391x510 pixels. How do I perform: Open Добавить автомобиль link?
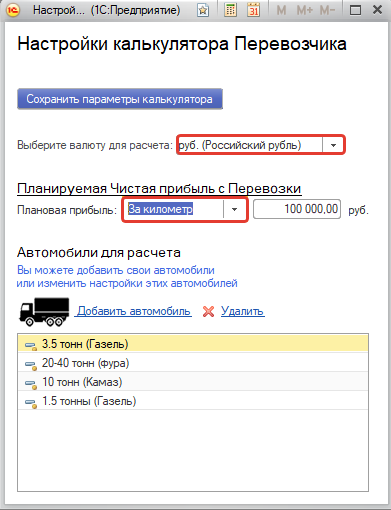[133, 311]
